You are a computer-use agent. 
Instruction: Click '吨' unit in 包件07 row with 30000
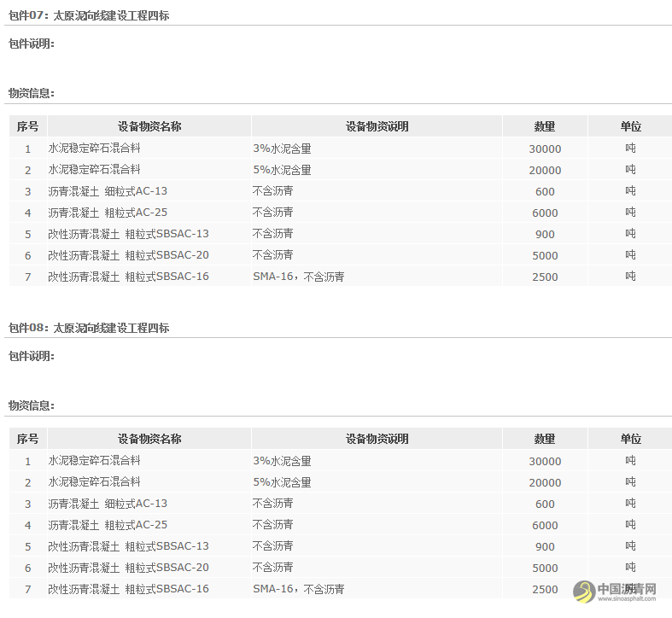(x=630, y=149)
